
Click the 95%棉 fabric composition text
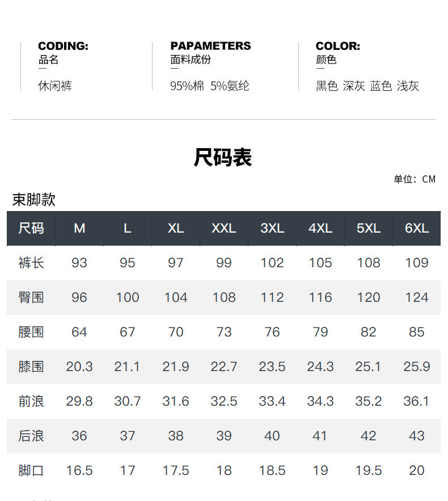point(187,86)
